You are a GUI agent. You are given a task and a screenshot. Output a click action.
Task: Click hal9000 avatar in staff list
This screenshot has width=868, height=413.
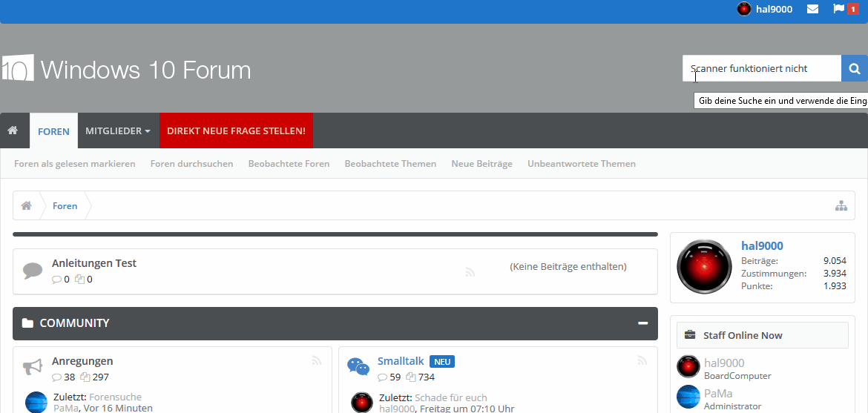pyautogui.click(x=688, y=366)
